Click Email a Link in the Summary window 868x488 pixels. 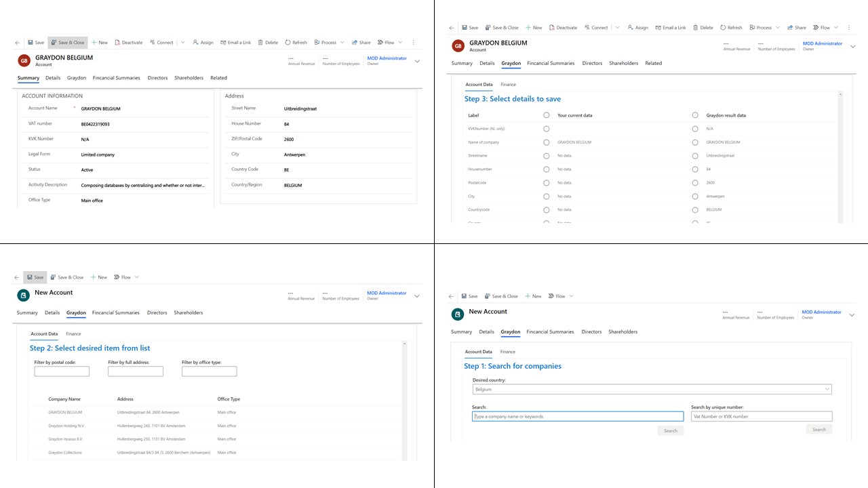coord(235,43)
